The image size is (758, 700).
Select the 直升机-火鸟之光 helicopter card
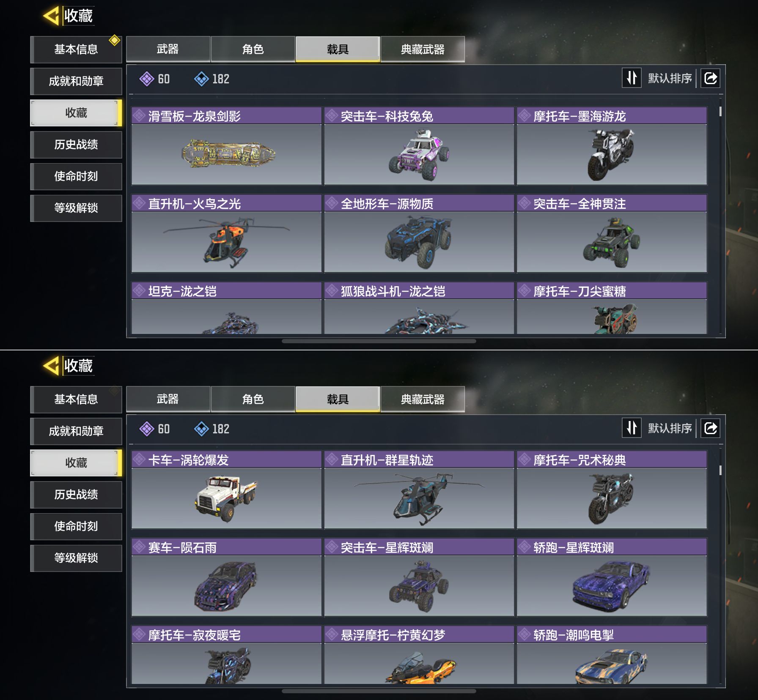pyautogui.click(x=226, y=233)
